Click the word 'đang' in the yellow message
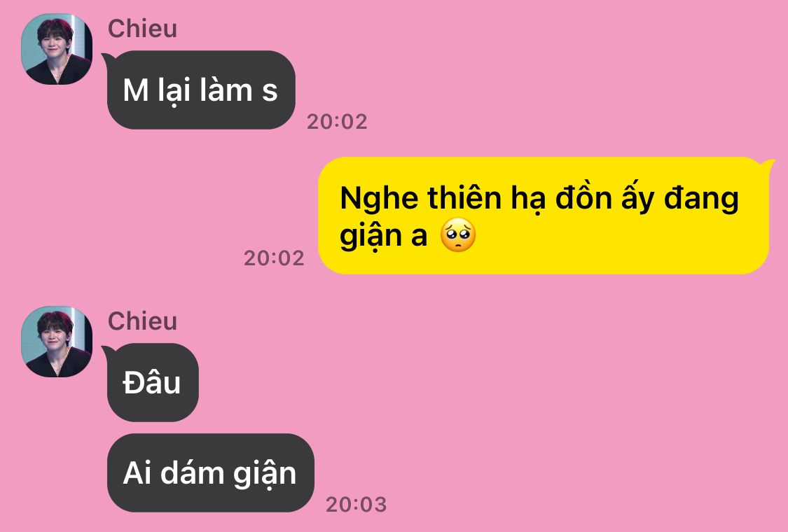This screenshot has height=532, width=788. pos(701,199)
